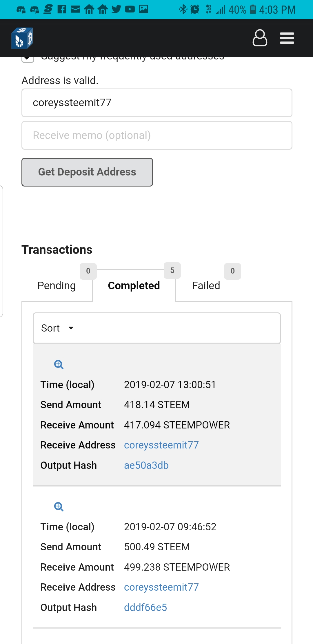313x644 pixels.
Task: Tap the Facebook notification icon in status bar
Action: [x=62, y=9]
